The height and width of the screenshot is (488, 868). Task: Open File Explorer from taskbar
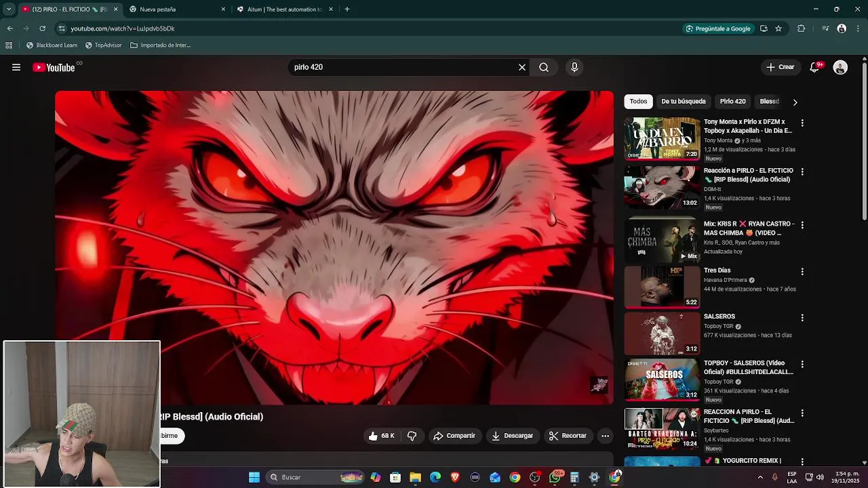pos(415,477)
